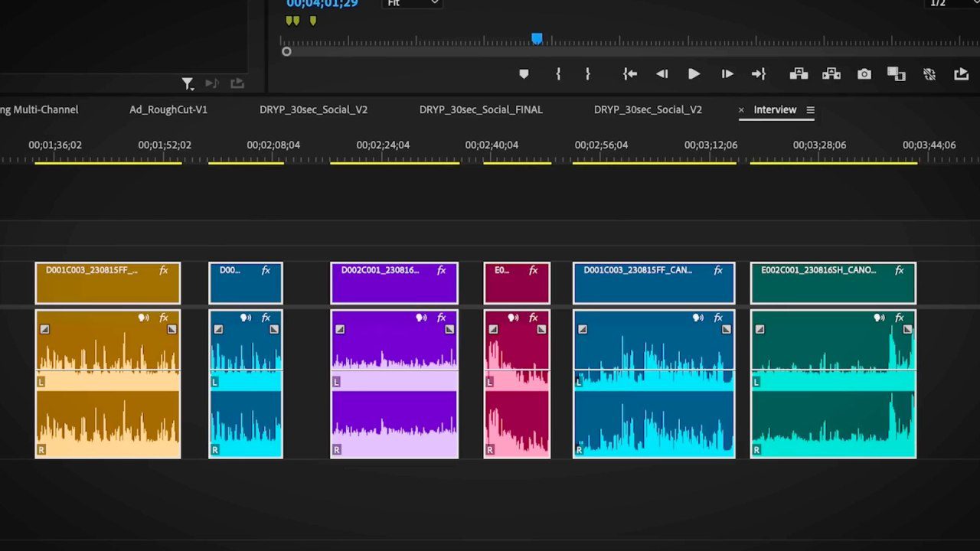Click fx badge on purple audio clip
This screenshot has height=551, width=980.
(442, 318)
